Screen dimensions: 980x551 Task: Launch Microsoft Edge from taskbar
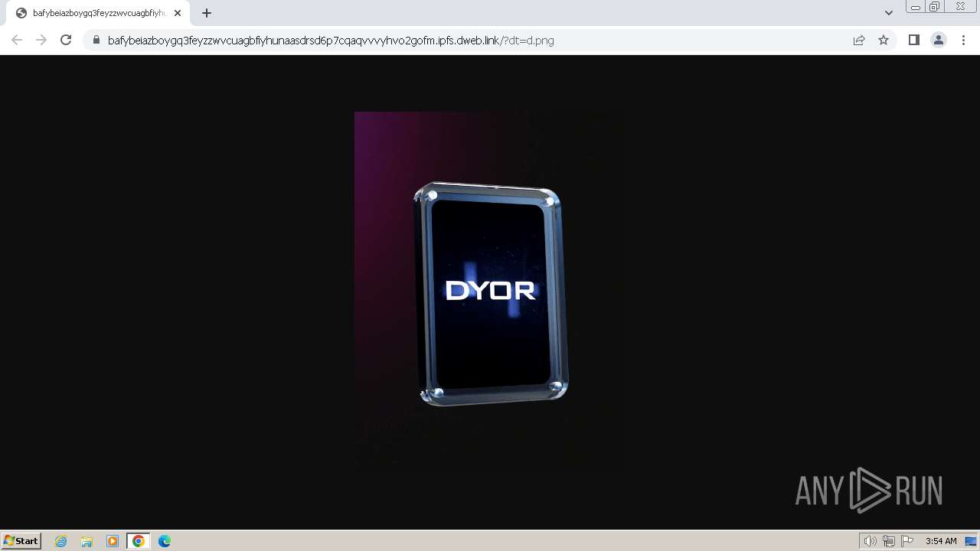pos(165,541)
